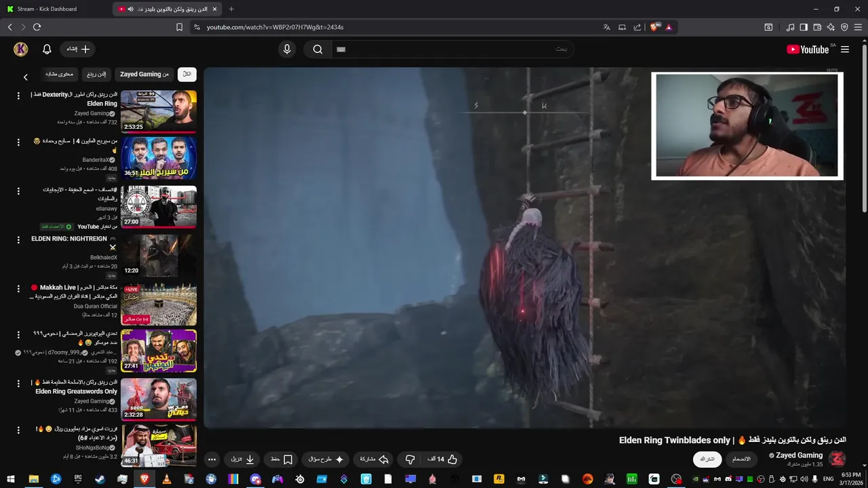Screen dimensions: 868x488
Task: Open the browser main menu
Action: pos(858,27)
